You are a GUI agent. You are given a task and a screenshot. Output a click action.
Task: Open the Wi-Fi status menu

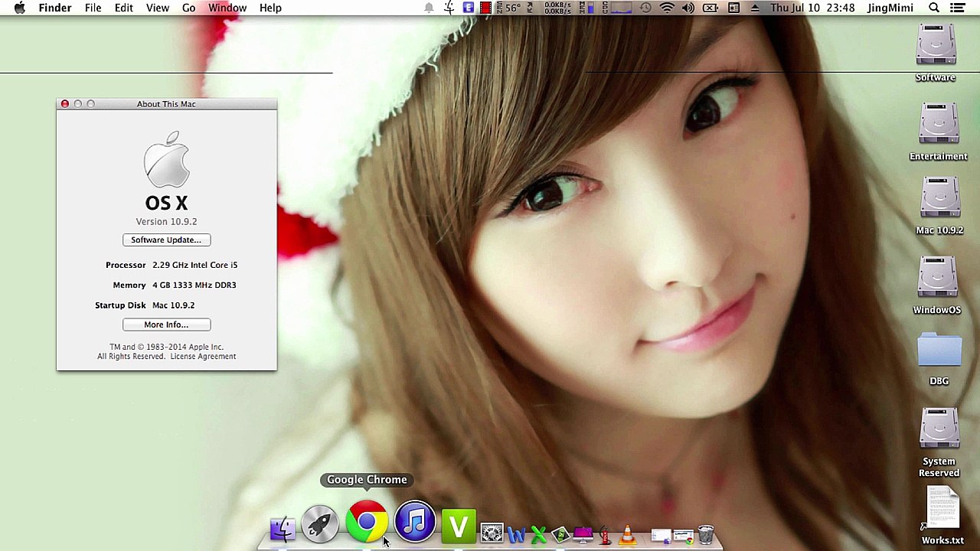(667, 8)
